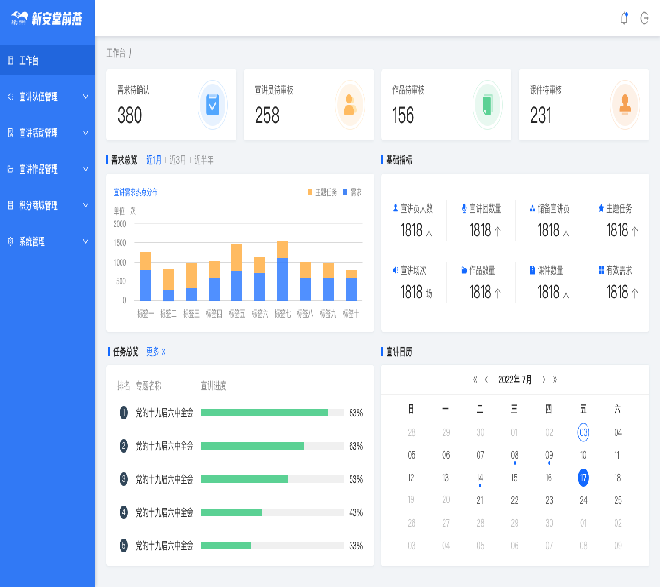
Task: Click the clipboard icon on the 380 card
Action: point(212,104)
